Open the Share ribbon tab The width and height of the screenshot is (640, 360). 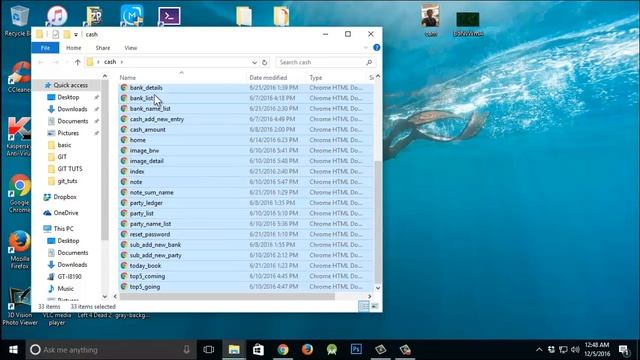tap(103, 48)
